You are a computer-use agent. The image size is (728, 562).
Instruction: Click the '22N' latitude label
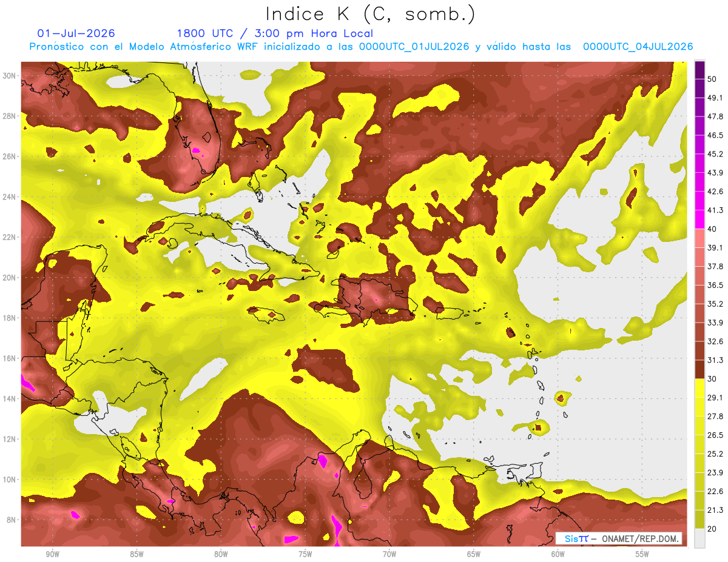[10, 238]
